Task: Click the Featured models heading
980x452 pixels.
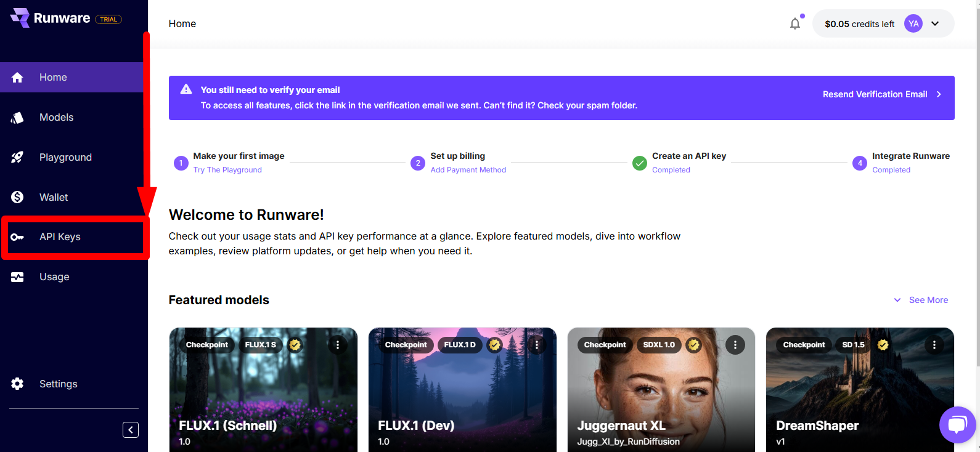Action: point(219,300)
